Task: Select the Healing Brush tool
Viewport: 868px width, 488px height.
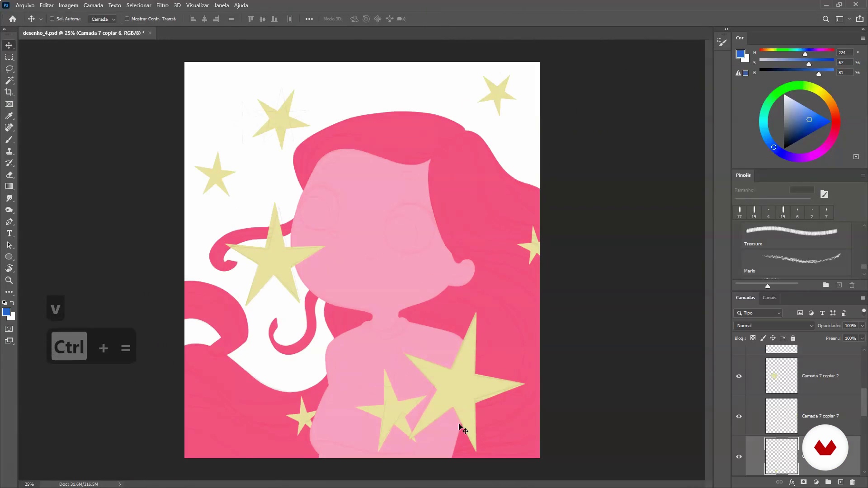Action: coord(9,127)
